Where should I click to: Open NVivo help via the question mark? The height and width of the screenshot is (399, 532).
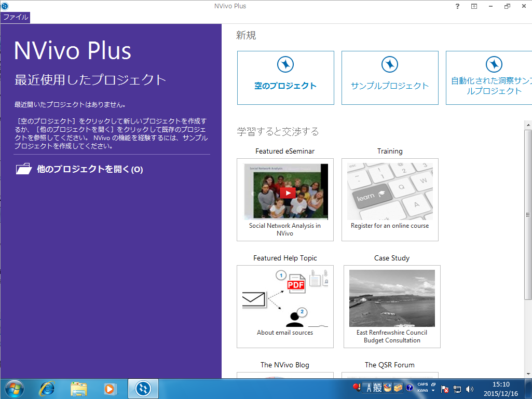click(x=457, y=6)
